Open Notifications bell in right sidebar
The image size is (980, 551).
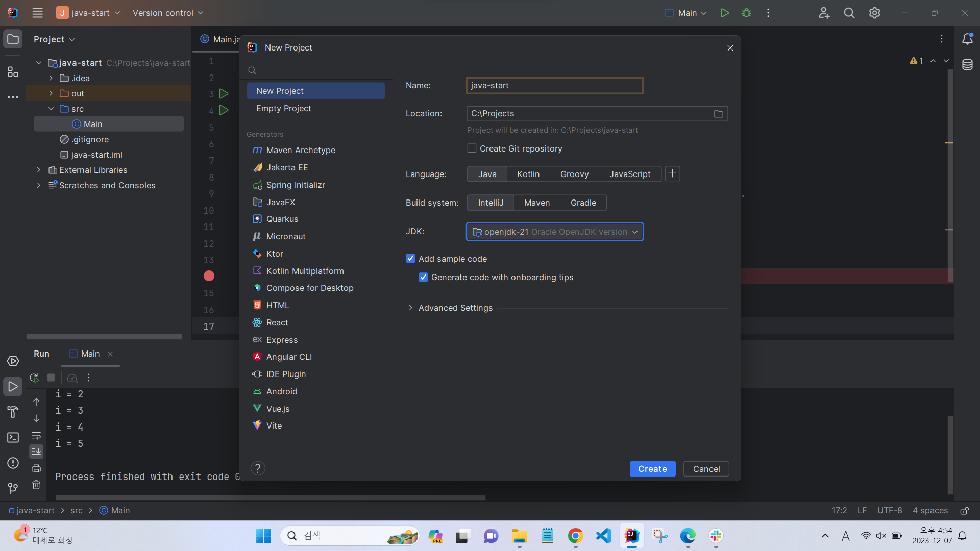point(967,39)
